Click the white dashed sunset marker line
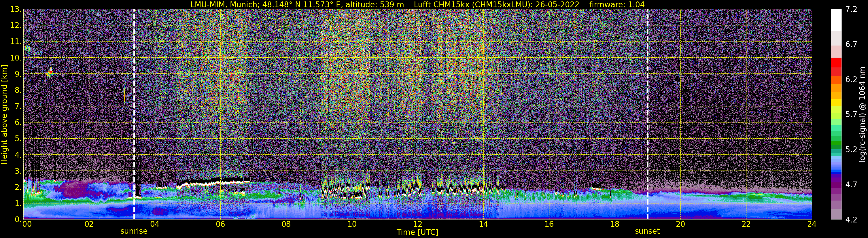Screen dimensions: 868x238 coord(648,114)
